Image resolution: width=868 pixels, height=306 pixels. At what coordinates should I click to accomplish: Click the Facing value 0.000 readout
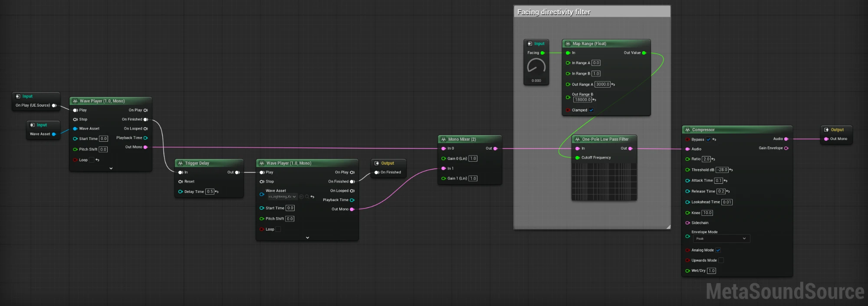536,81
